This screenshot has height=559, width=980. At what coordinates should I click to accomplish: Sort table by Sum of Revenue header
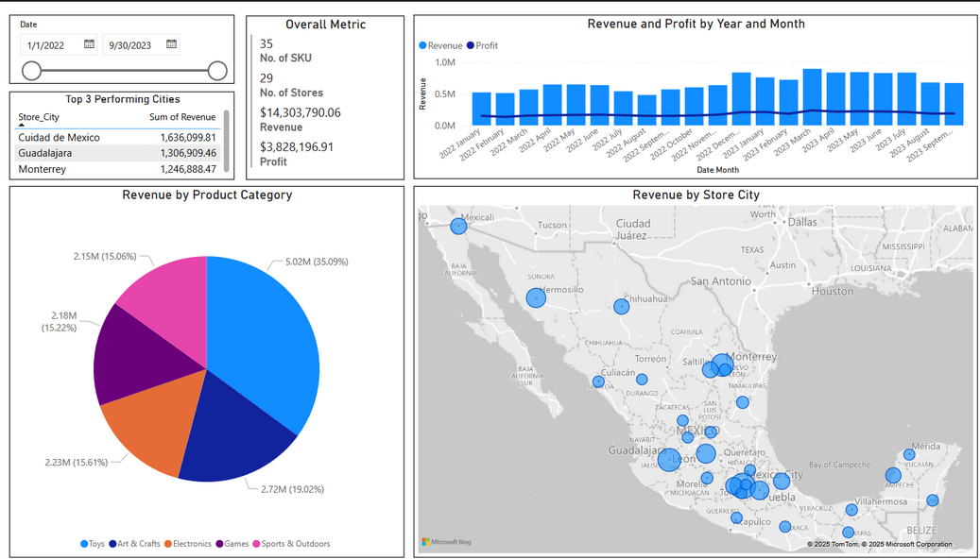click(x=182, y=117)
